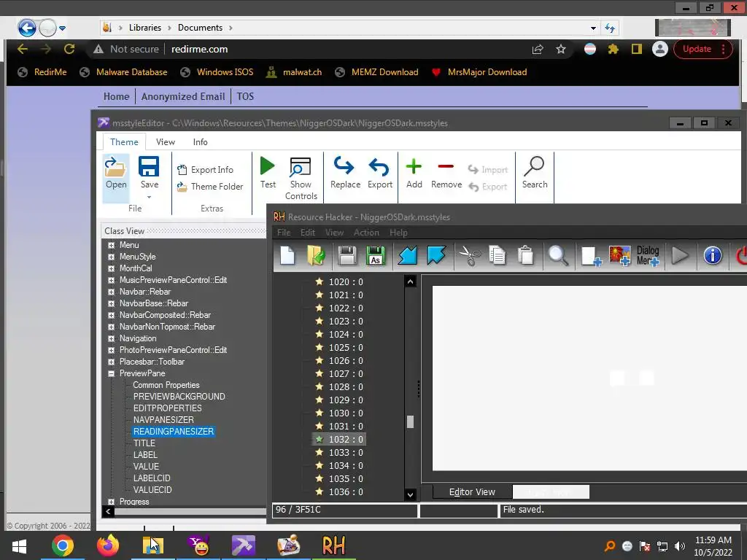This screenshot has width=747, height=560.
Task: Click the green Save As icon in Resource Hacker
Action: pos(376,256)
